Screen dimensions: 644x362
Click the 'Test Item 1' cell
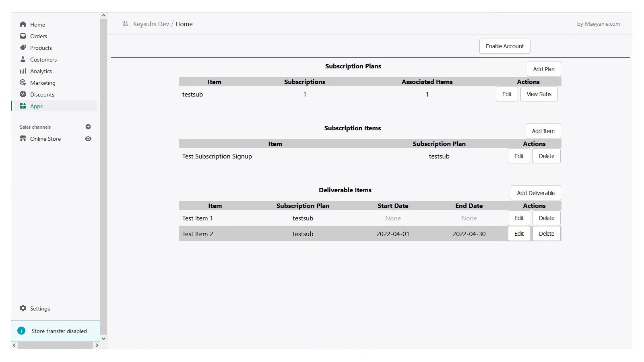tap(197, 218)
